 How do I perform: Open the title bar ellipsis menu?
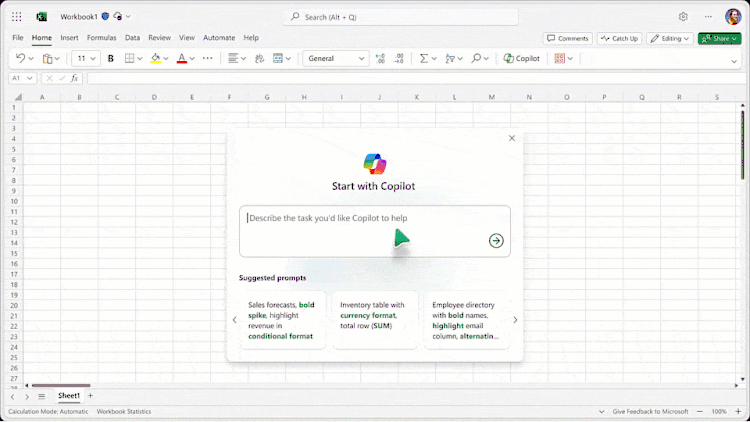point(708,17)
